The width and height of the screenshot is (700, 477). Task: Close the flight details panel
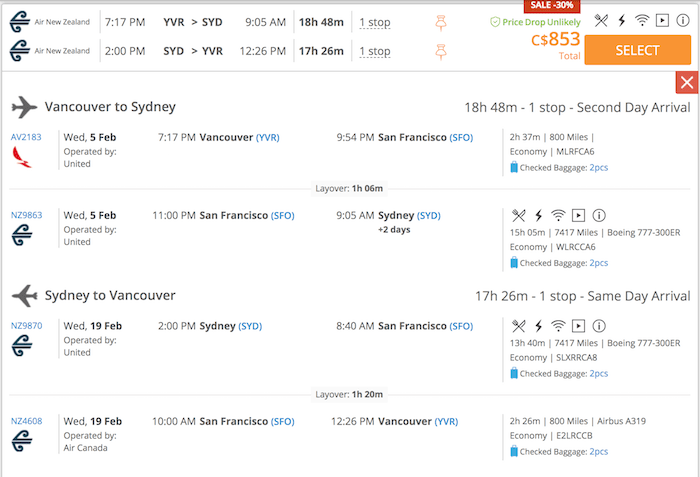687,83
